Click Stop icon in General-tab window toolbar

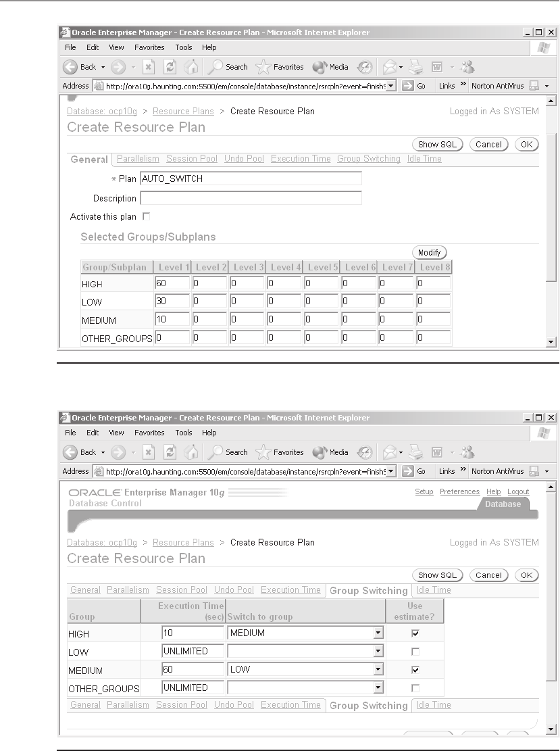149,67
